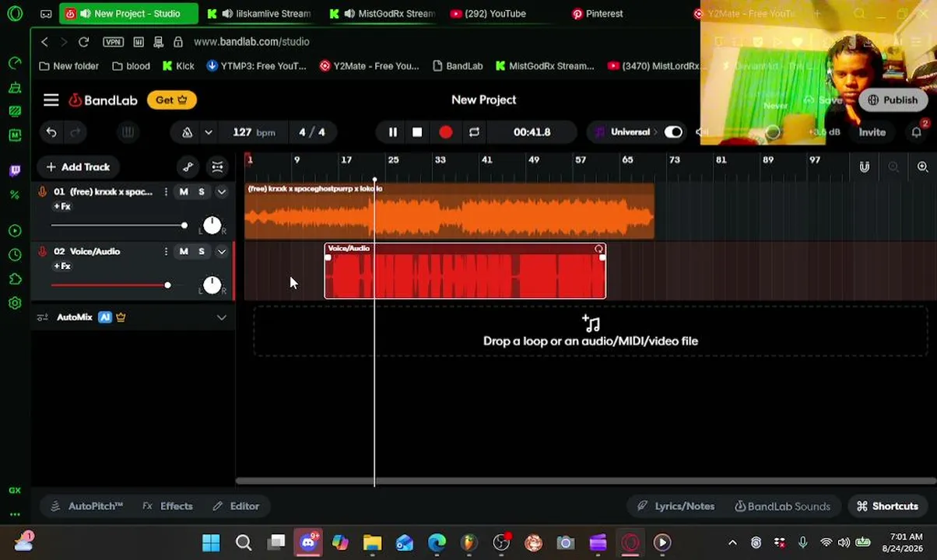Toggle the snap-to-grid magnet

click(864, 167)
